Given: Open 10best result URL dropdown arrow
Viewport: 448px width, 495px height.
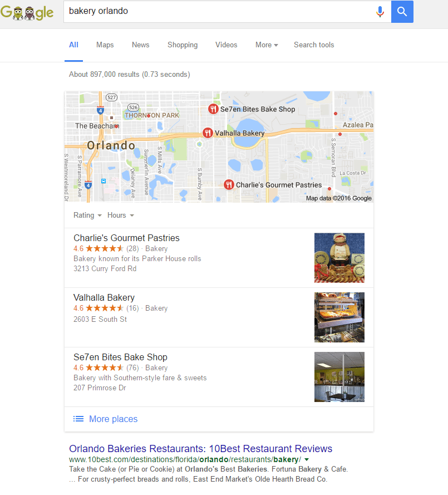Looking at the screenshot, I should [x=307, y=460].
